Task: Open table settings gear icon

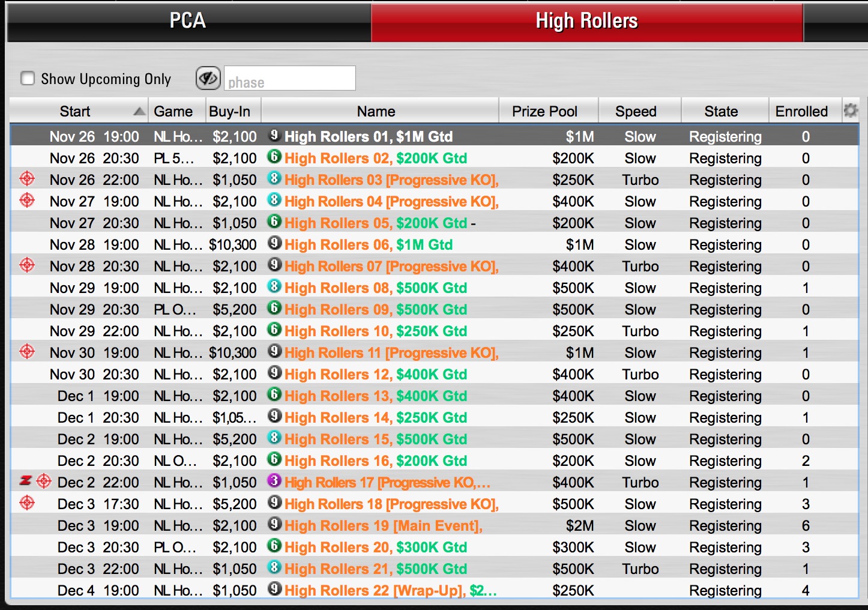Action: pos(851,110)
